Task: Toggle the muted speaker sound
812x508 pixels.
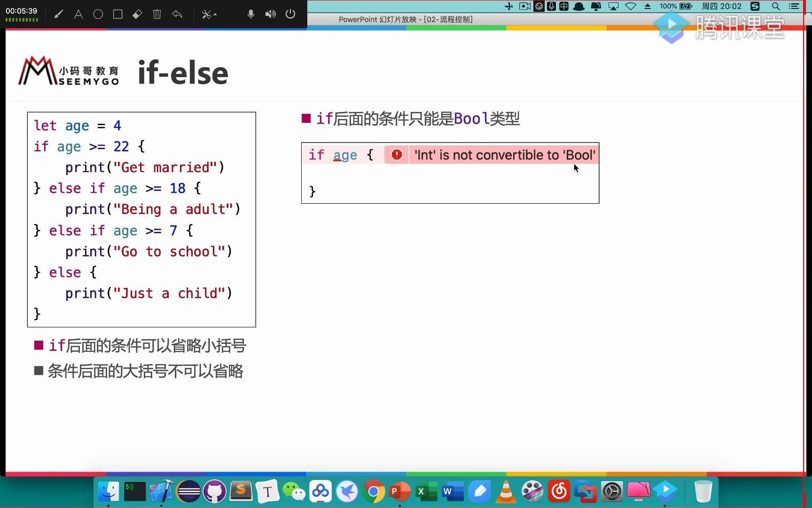Action: [x=270, y=14]
